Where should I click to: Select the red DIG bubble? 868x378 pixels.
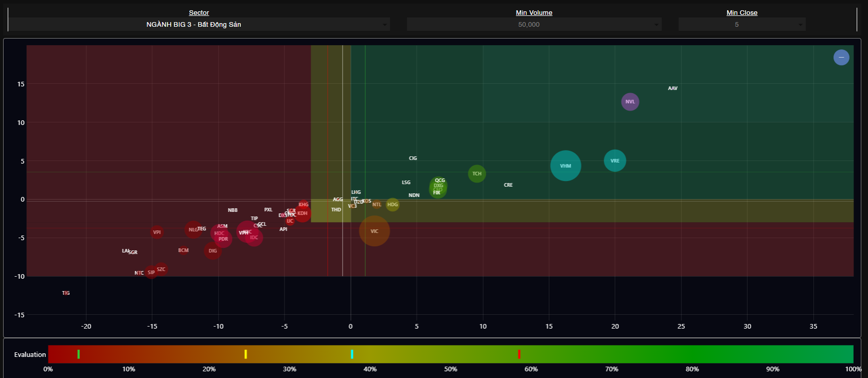212,251
